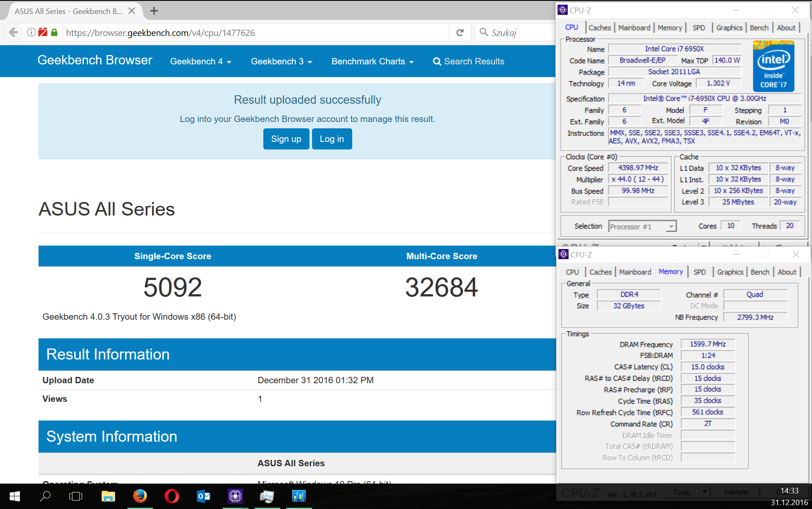Click the red blocked-content icon in address bar
812x509 pixels.
tap(43, 32)
